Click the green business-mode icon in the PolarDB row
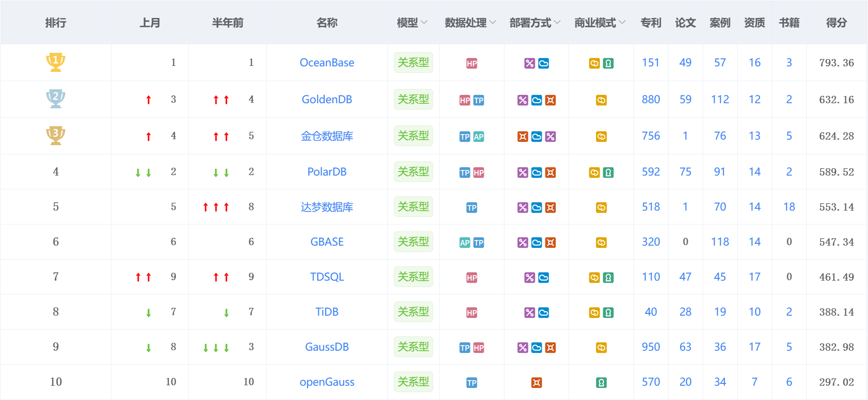This screenshot has height=400, width=868. pos(608,173)
